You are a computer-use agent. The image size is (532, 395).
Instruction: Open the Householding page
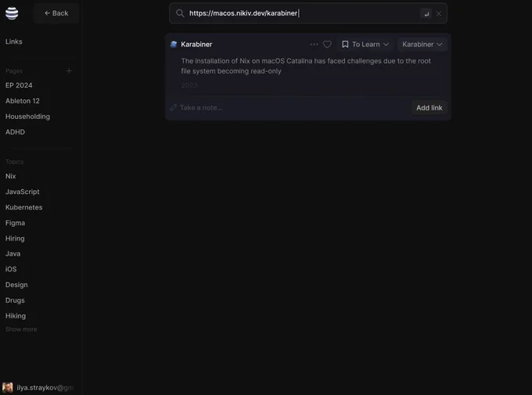[x=27, y=117]
